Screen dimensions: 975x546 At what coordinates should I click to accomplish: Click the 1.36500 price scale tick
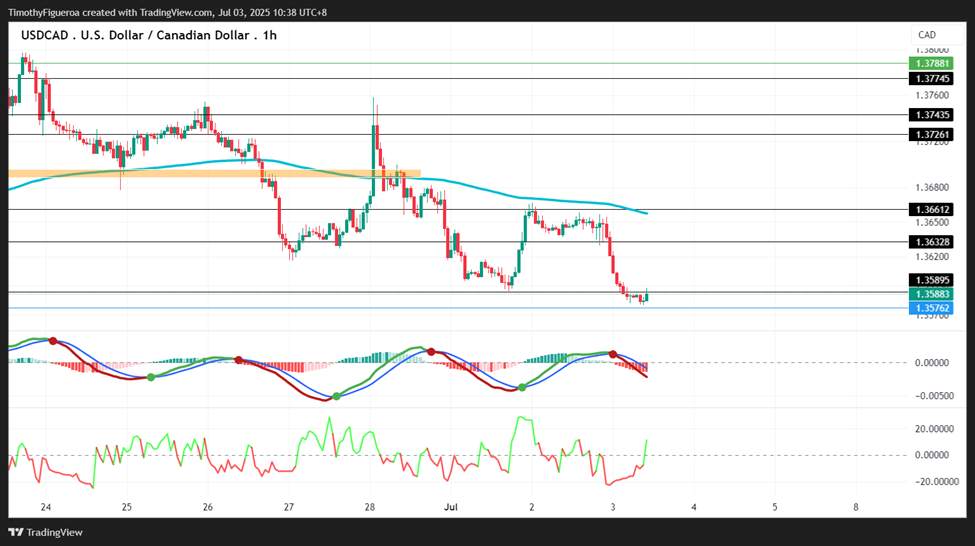pos(932,222)
